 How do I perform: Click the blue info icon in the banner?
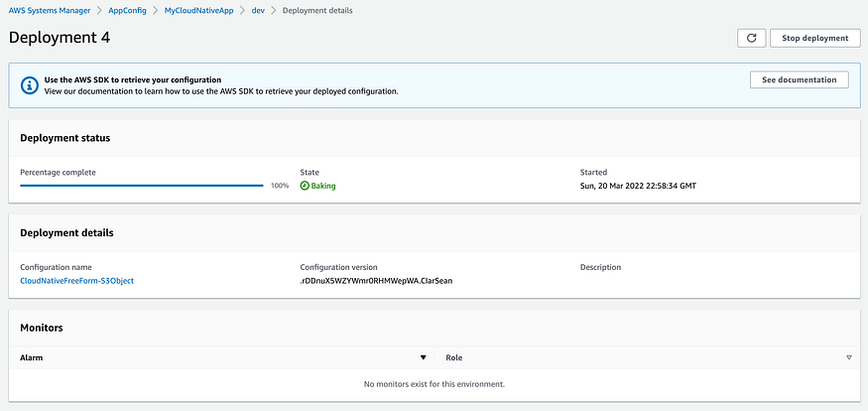(x=25, y=85)
